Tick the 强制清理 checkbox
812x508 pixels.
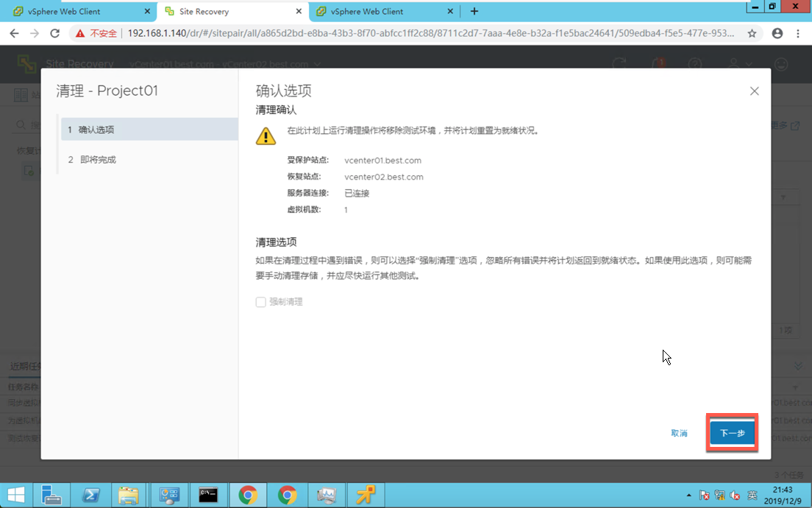tap(261, 302)
